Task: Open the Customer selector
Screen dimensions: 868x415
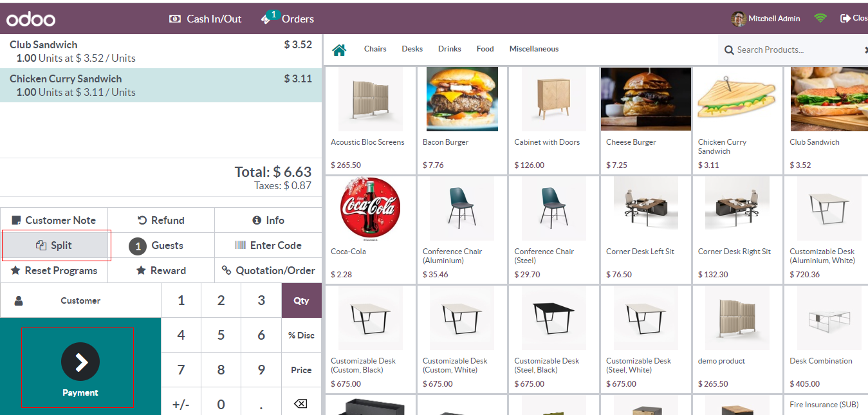Action: [80, 300]
